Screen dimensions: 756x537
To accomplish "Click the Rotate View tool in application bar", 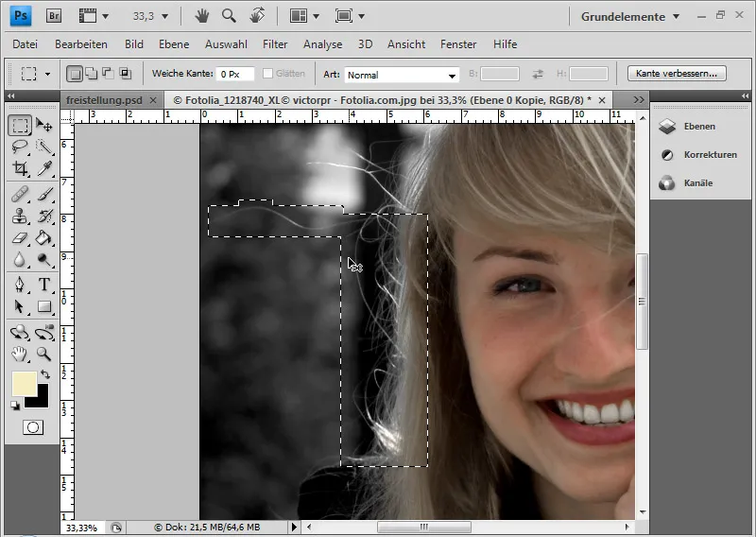I will (x=257, y=16).
